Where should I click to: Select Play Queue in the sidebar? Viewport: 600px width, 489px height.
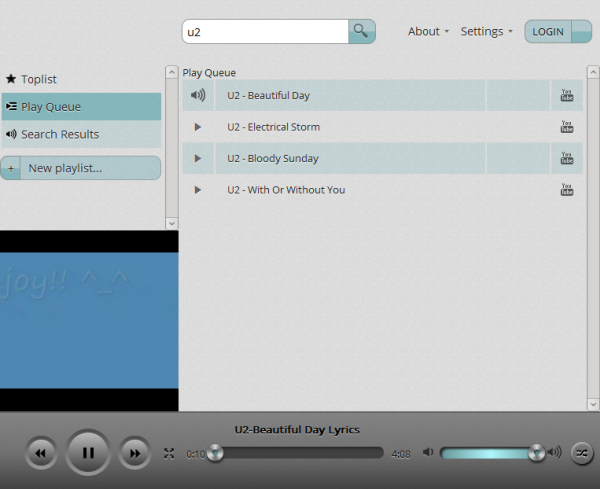(81, 106)
